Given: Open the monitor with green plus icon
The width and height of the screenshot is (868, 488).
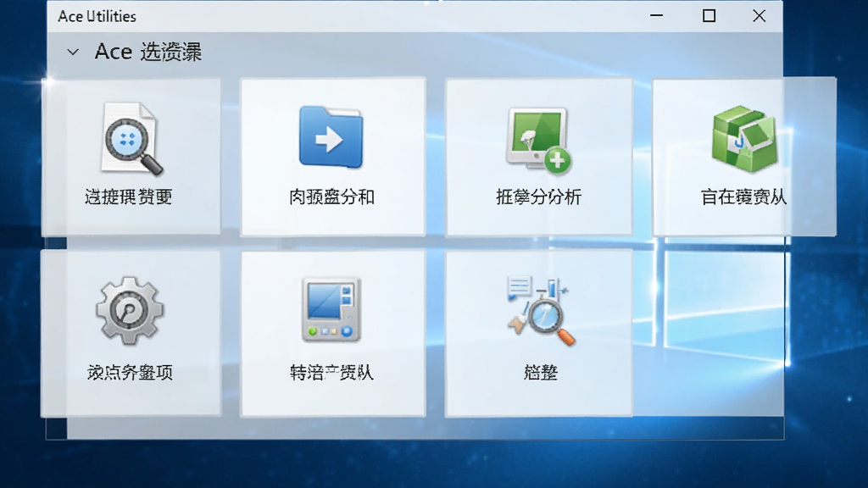Looking at the screenshot, I should tap(538, 140).
